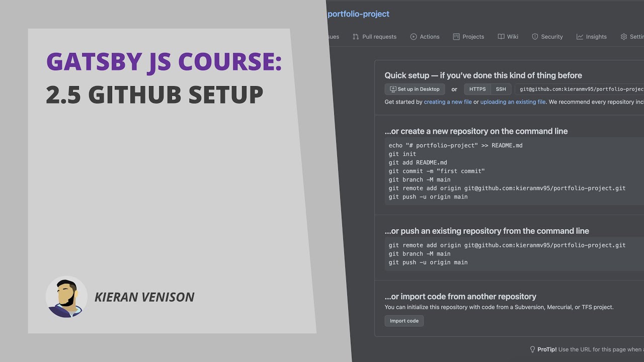Click the Settings gear icon
644x362 pixels.
pyautogui.click(x=624, y=37)
